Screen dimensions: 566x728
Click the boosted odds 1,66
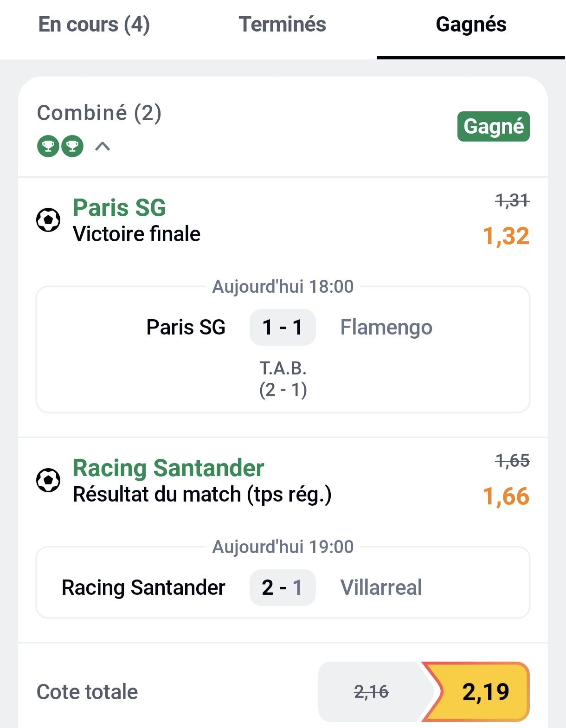[506, 496]
